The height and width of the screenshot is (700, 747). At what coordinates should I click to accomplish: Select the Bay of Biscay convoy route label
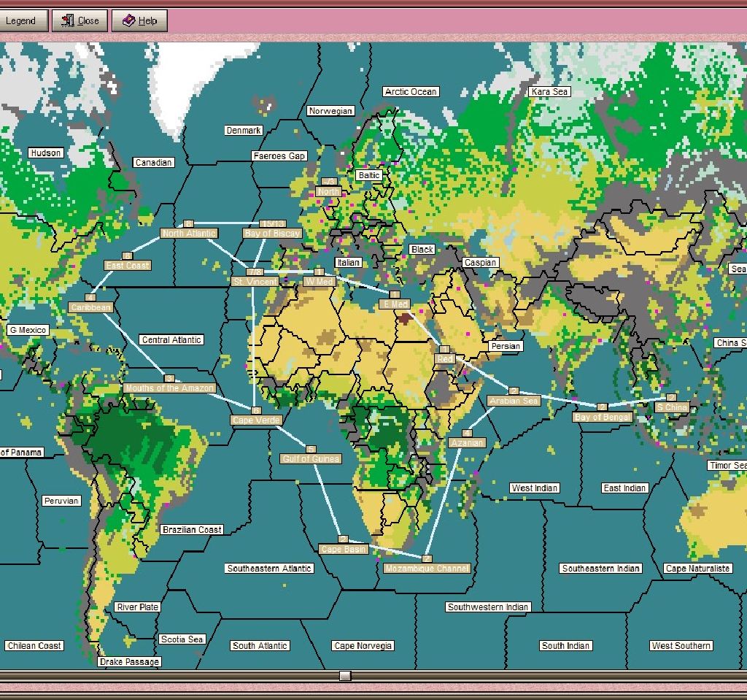271,232
